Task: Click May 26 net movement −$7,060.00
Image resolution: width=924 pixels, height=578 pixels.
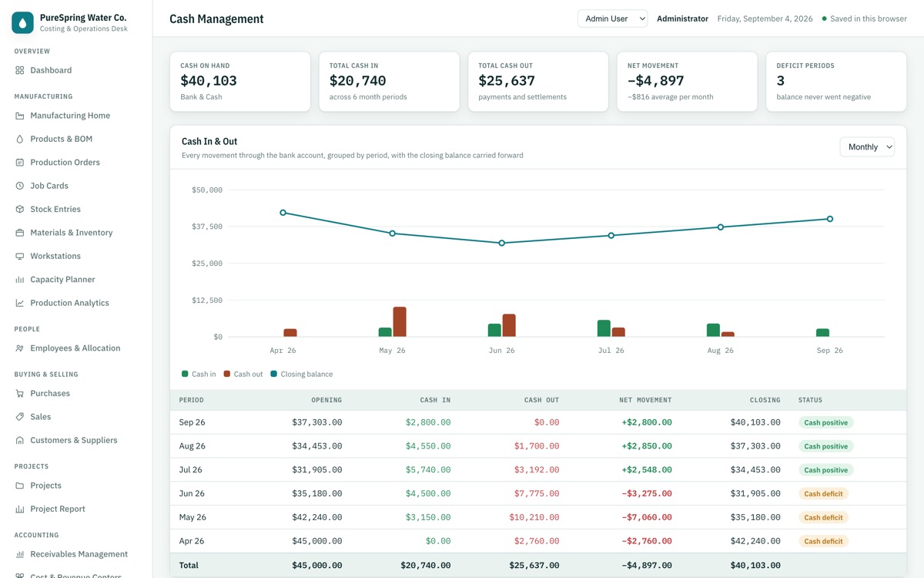Action: click(x=647, y=517)
